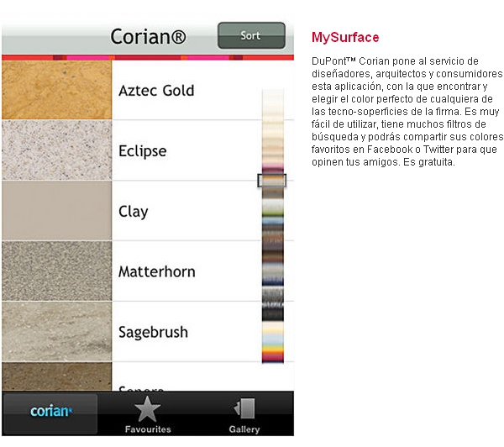Screen dimensions: 504x447
Task: Jump to the rainbow colors at bottom of spectrum strip
Action: pos(273,355)
